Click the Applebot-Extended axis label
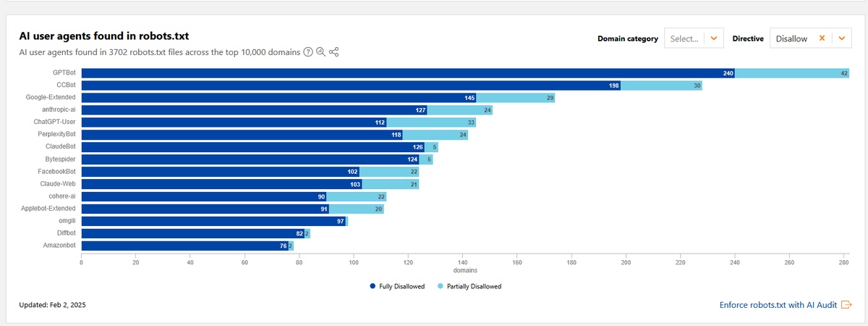This screenshot has width=868, height=326. pos(49,208)
